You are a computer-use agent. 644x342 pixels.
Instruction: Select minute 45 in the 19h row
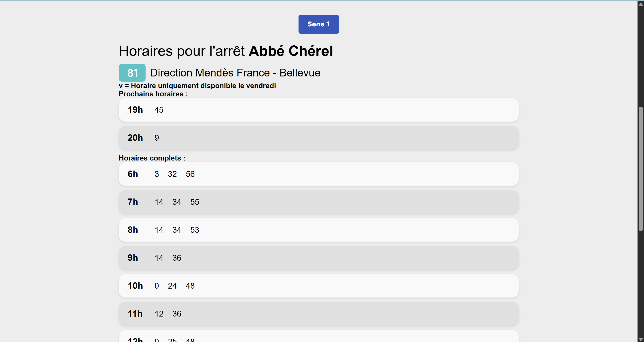(x=159, y=110)
